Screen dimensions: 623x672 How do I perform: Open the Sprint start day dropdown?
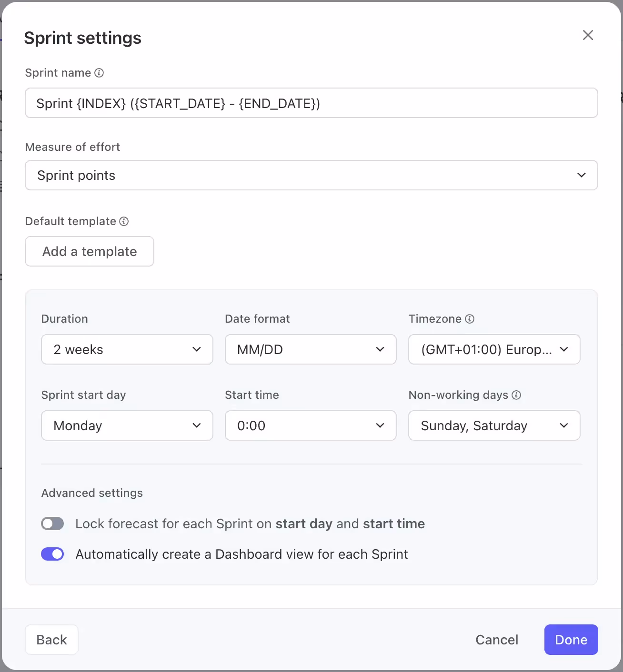click(x=127, y=425)
